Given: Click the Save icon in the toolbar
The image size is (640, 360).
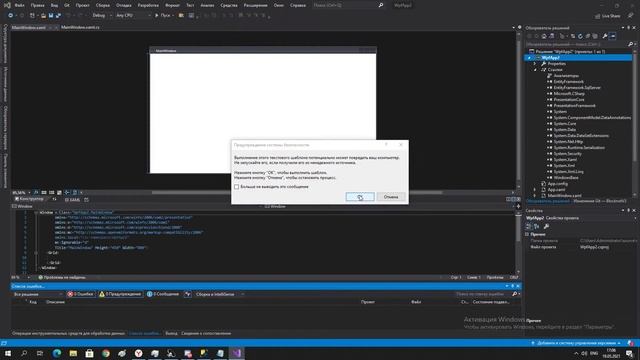Looking at the screenshot, I should point(51,16).
